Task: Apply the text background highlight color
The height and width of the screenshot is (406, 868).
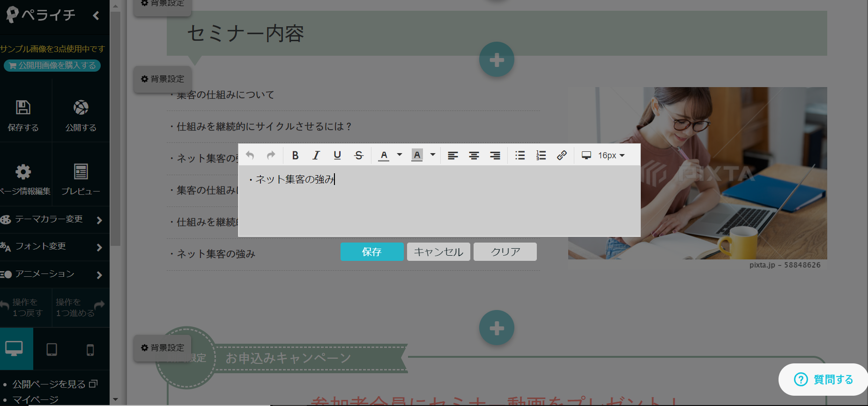Action: point(417,155)
